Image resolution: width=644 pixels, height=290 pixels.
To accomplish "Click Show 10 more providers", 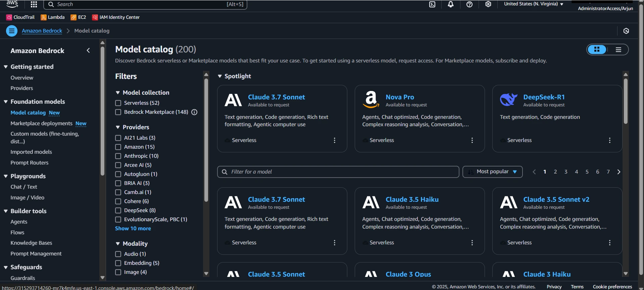I will 133,229.
